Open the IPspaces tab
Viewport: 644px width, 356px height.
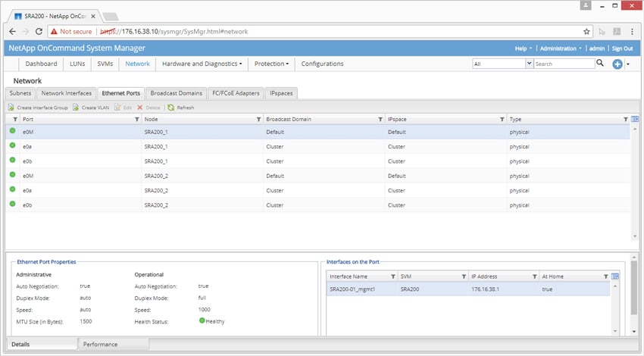(x=281, y=93)
